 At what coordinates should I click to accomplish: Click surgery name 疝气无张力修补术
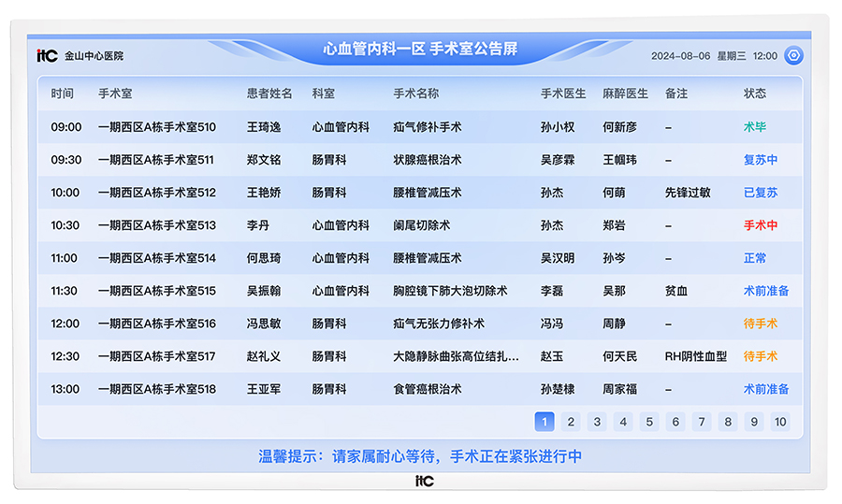click(439, 324)
